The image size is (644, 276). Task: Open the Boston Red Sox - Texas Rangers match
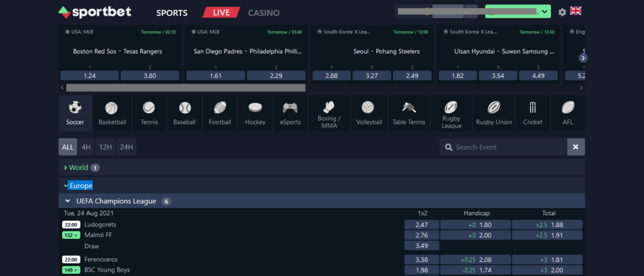point(118,52)
